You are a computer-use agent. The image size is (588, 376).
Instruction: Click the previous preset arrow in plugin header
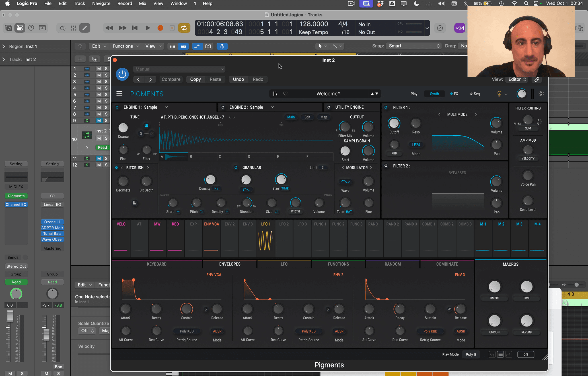(139, 79)
